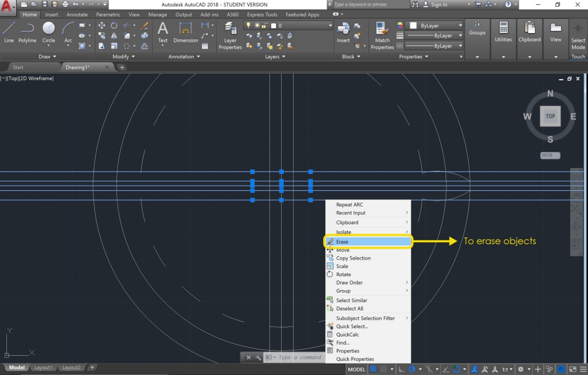Select the Polyline tool

(x=27, y=32)
